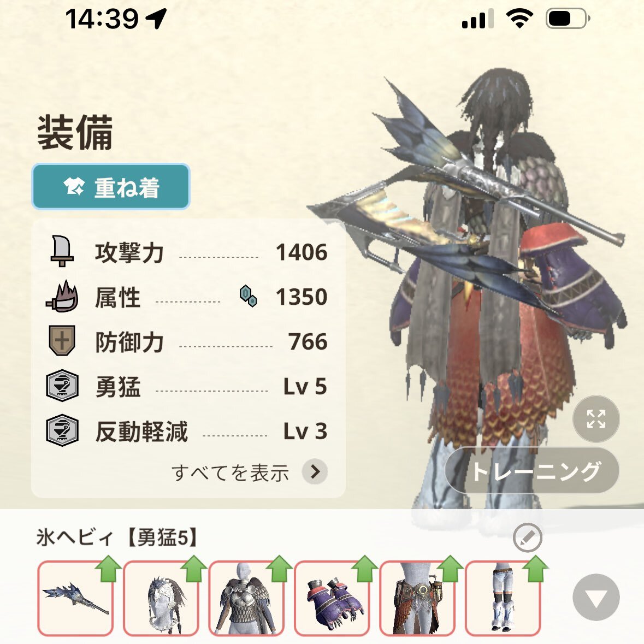
Task: Tap the 勇猛 skill hexagon icon
Action: tap(62, 385)
